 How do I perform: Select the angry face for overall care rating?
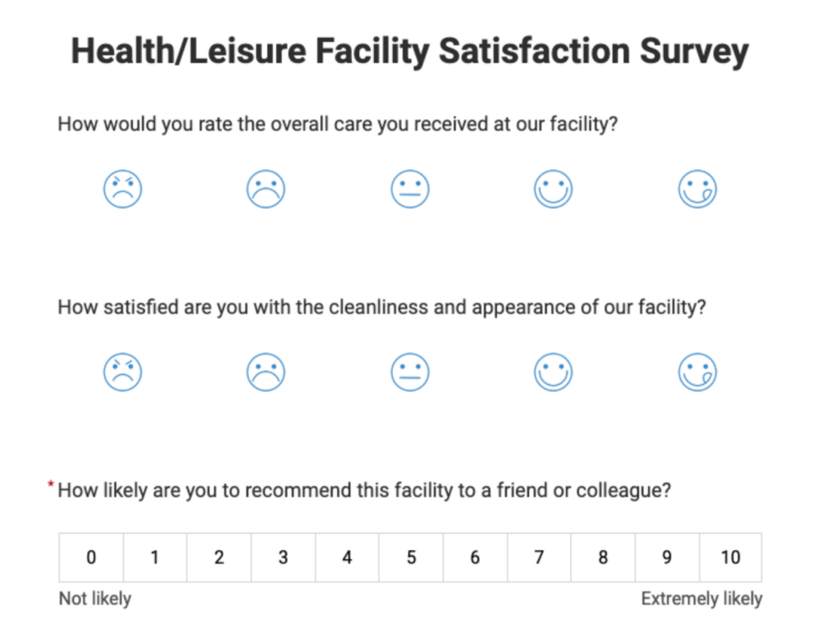tap(122, 188)
